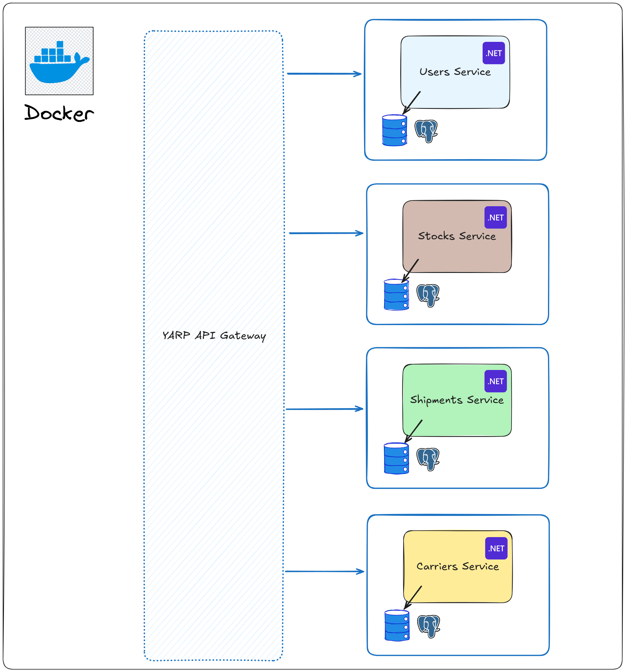Viewport: 625px width, 672px height.
Task: Click the Docker text label
Action: coord(59,113)
